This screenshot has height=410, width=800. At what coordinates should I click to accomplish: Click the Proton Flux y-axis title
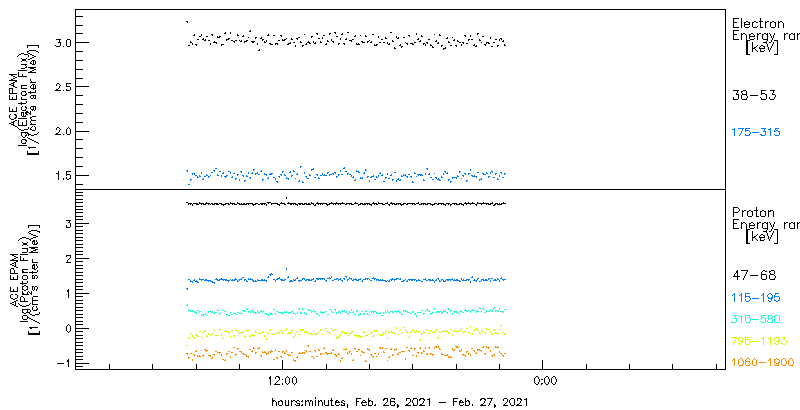23,279
